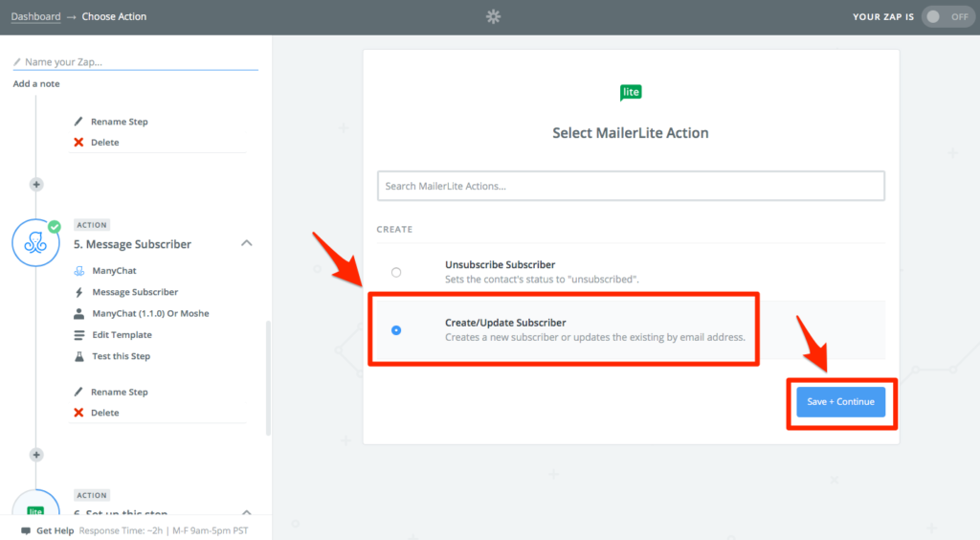Go to Dashboard breadcrumb link
Image resolution: width=980 pixels, height=540 pixels.
[35, 17]
